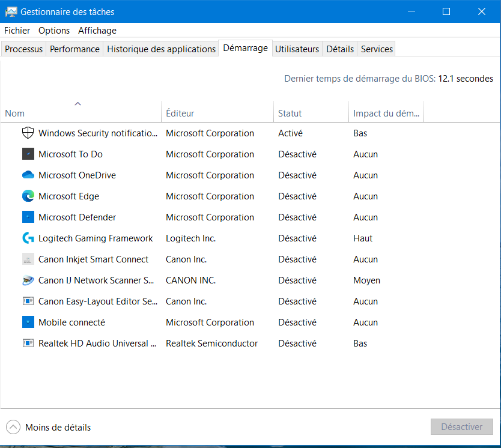Click the Windows Security shield icon
Image resolution: width=501 pixels, height=448 pixels.
click(28, 133)
